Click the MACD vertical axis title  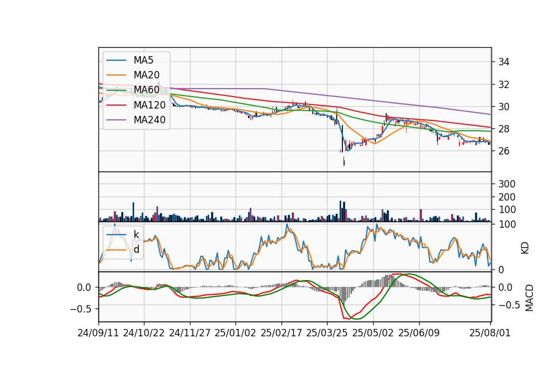point(529,298)
